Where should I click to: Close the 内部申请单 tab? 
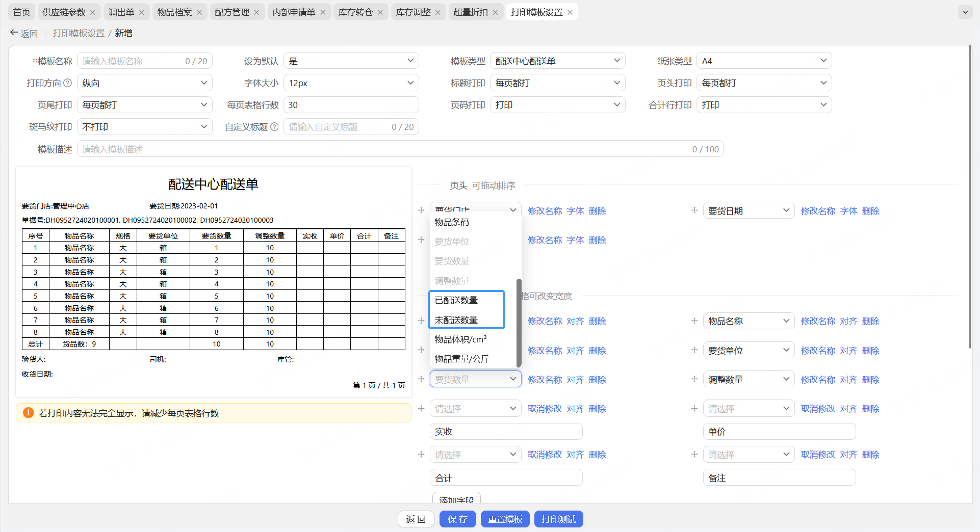323,12
